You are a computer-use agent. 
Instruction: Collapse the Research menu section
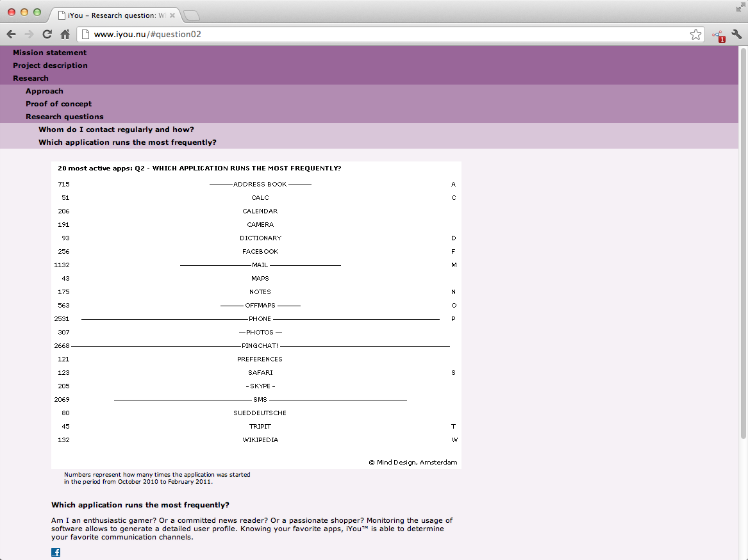(31, 78)
